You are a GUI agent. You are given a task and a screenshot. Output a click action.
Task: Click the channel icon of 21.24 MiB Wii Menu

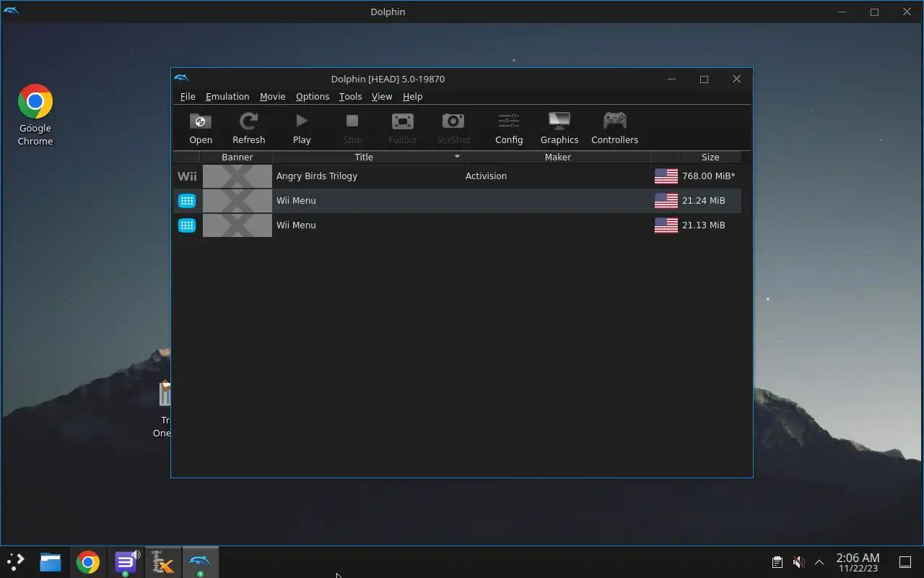187,201
